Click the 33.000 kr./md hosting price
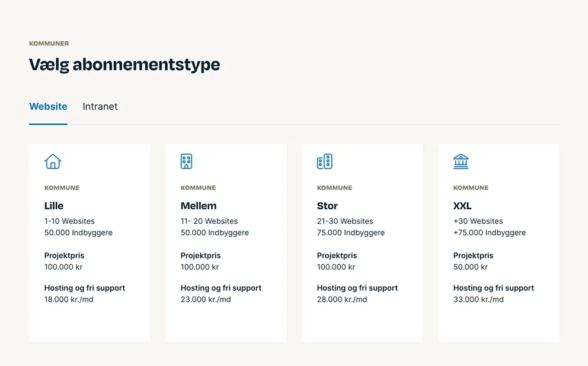Viewport: 588px width, 366px height. [478, 300]
